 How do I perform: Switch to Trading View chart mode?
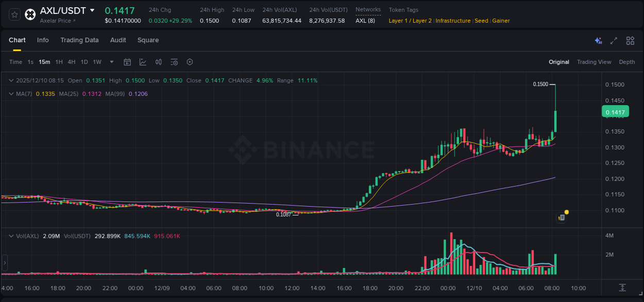[594, 62]
